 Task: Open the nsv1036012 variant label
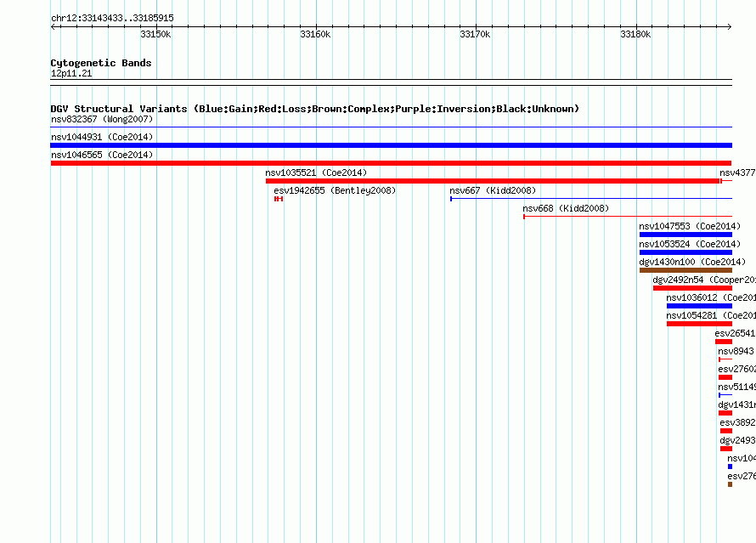tap(711, 297)
